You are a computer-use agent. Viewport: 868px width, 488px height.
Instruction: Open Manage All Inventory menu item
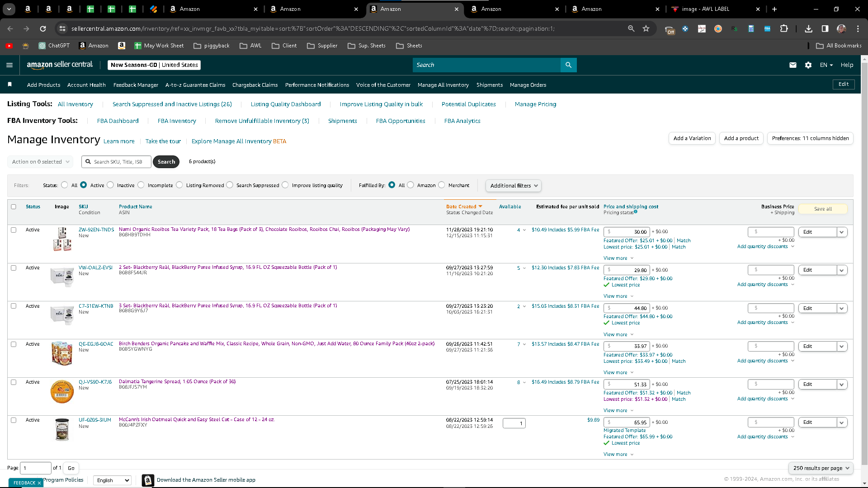443,85
